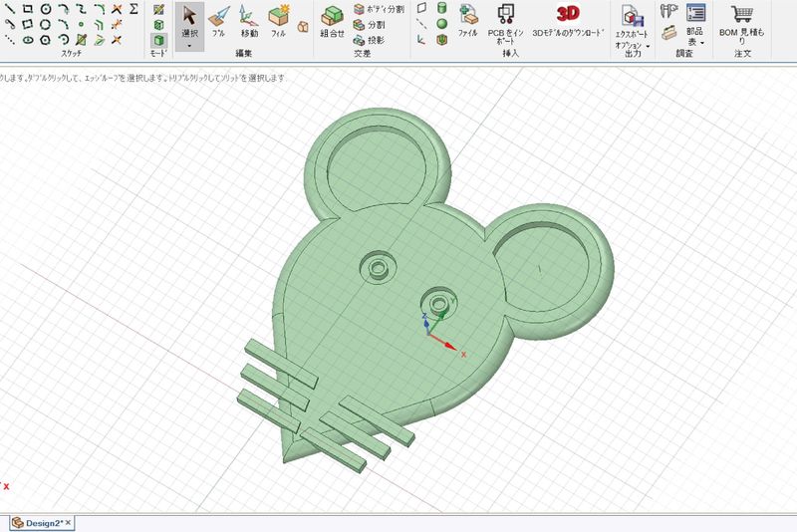Screen dimensions: 797x532
Task: Select the mouse's left ear recess face
Action: point(378,170)
